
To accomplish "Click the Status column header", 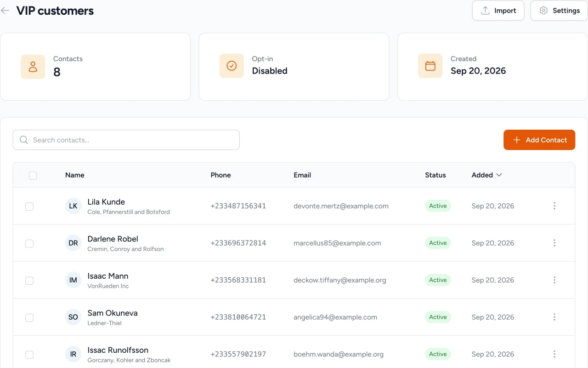I will [x=435, y=175].
